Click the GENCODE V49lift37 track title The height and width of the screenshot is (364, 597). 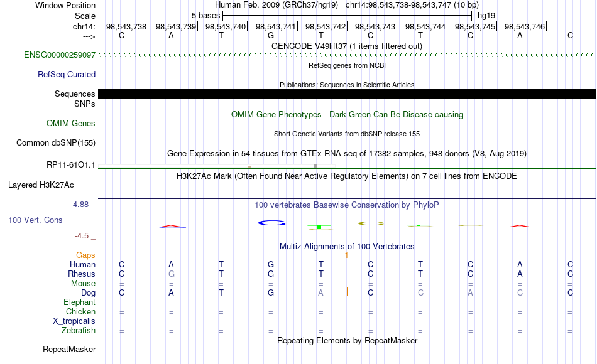346,46
